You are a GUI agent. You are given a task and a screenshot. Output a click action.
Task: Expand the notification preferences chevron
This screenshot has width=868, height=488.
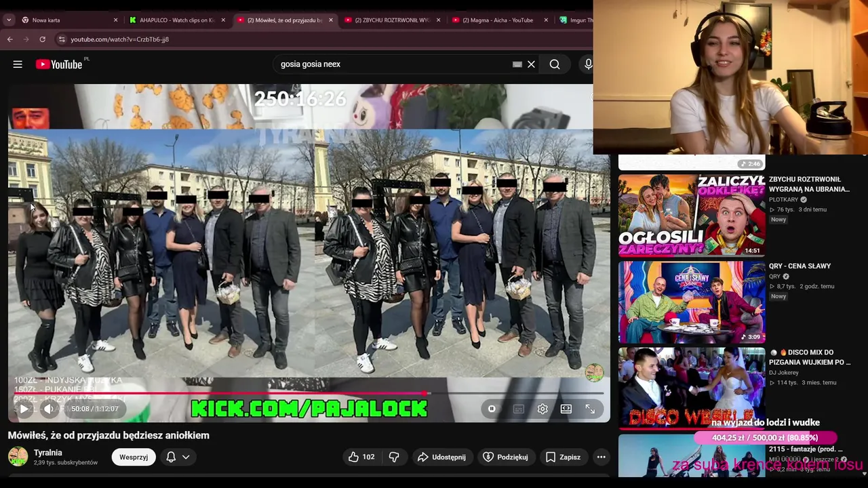(186, 457)
